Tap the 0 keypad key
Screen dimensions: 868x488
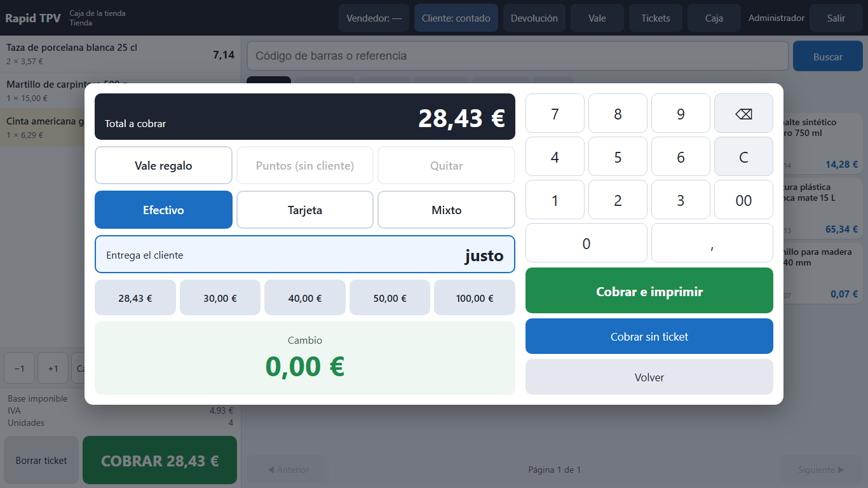[x=587, y=243]
